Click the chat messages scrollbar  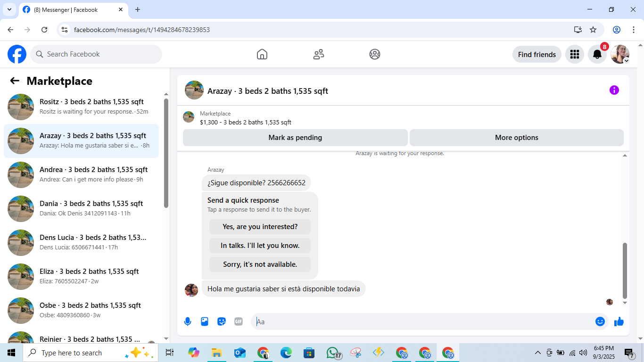click(625, 271)
